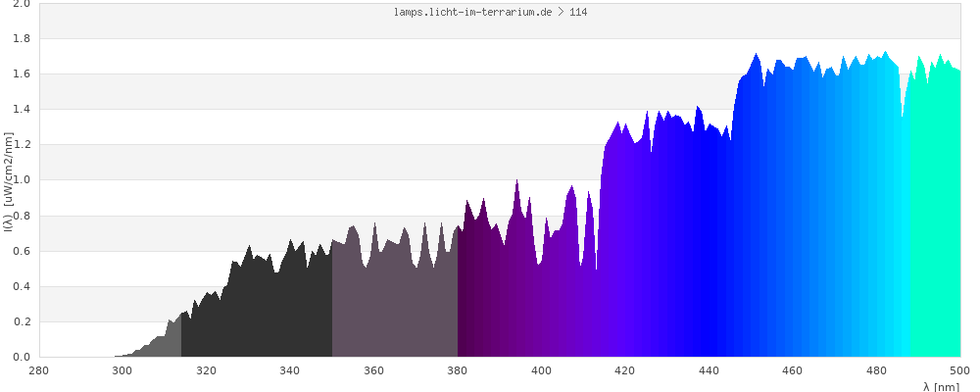Click the λ [nm] x-axis label
Screen dimensions: 980x392
941,387
